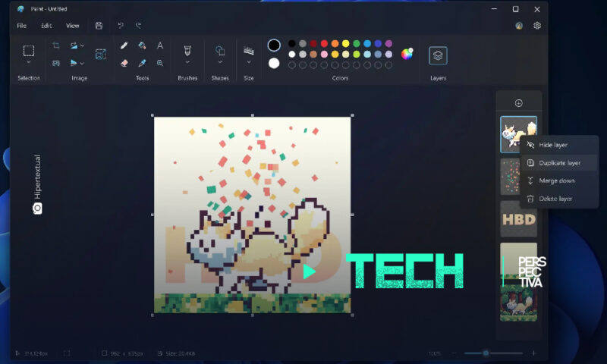
Task: Click the Brushes tool icon
Action: [187, 51]
